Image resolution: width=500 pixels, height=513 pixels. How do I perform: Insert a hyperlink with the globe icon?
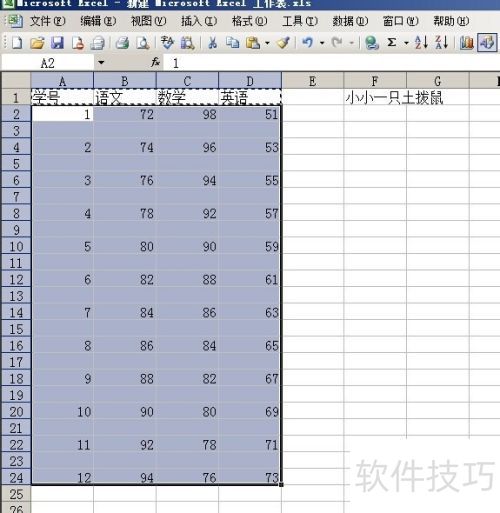click(371, 43)
